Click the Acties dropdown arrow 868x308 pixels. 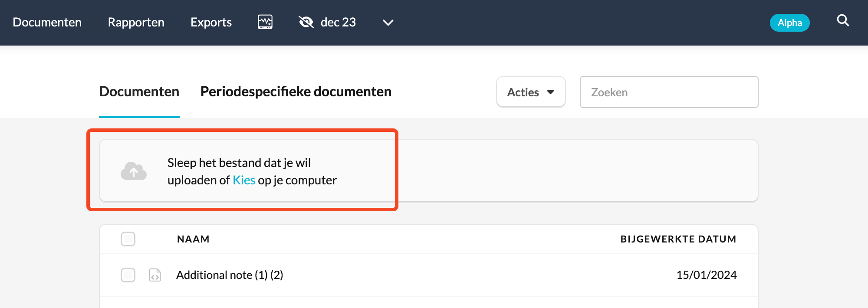(x=551, y=92)
